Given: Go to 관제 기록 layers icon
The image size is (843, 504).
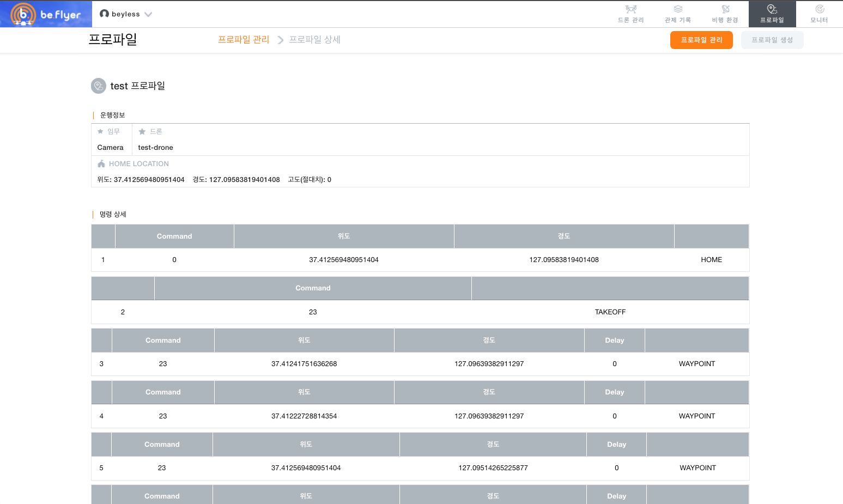Looking at the screenshot, I should pos(678,9).
